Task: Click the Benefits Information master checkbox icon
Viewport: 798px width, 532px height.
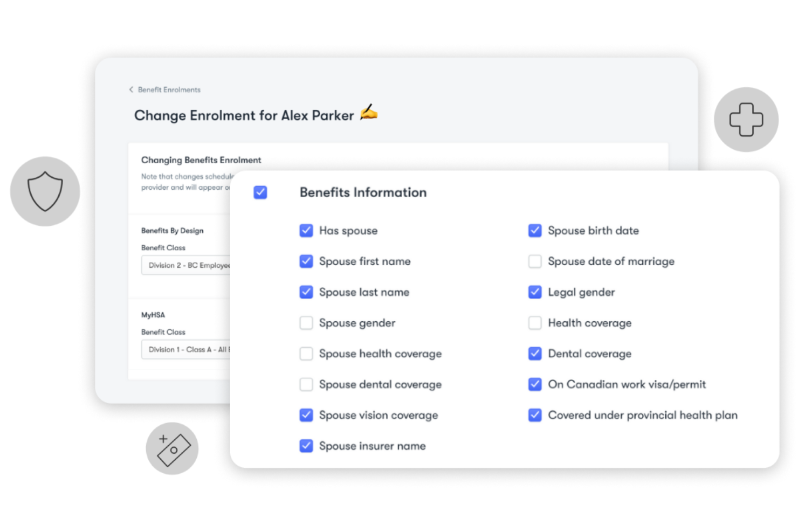Action: point(260,192)
